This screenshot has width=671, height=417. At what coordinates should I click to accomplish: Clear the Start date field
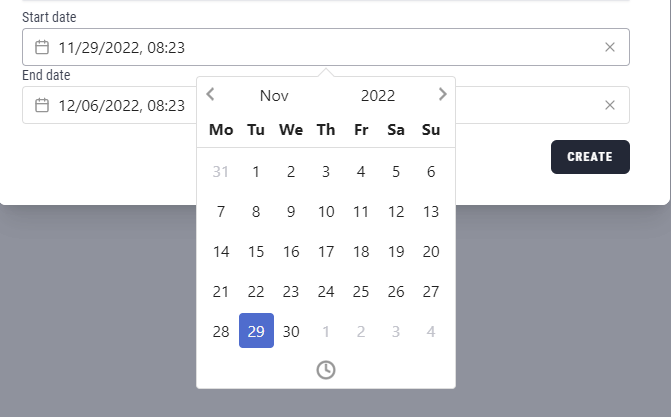610,47
